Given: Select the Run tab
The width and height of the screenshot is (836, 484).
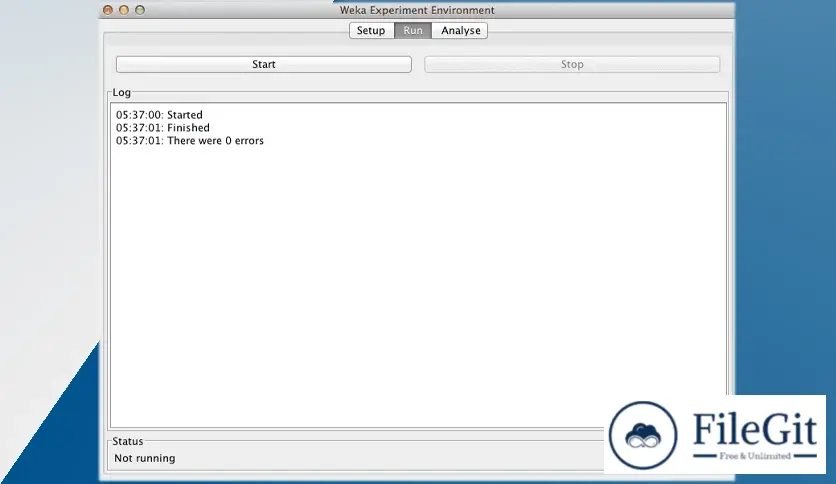Looking at the screenshot, I should [413, 30].
